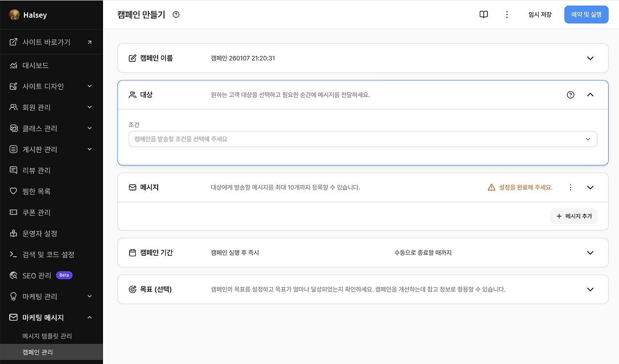Click the pencil icon next to 캠페인 이름
This screenshot has width=619, height=364.
click(x=132, y=58)
